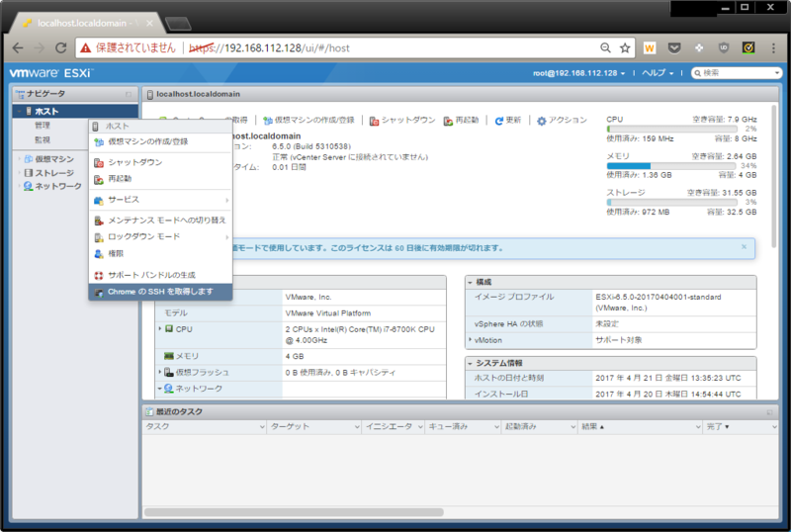Click the uBlock shield extension icon
Image resolution: width=791 pixels, height=532 pixels.
click(724, 47)
